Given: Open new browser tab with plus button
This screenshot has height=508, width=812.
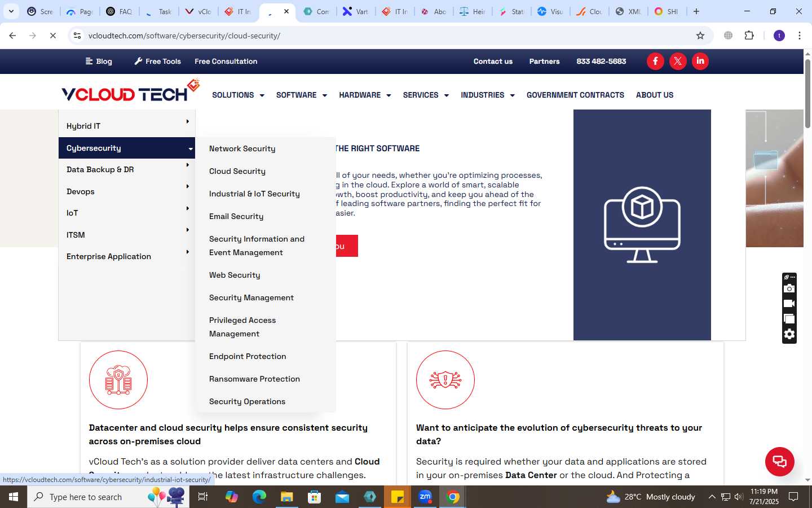Looking at the screenshot, I should 696,11.
